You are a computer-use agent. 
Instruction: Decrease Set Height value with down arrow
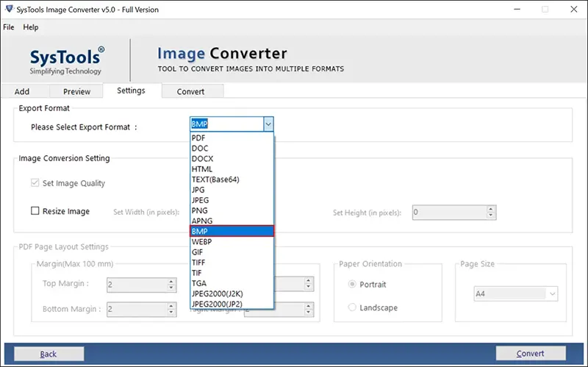click(x=490, y=215)
